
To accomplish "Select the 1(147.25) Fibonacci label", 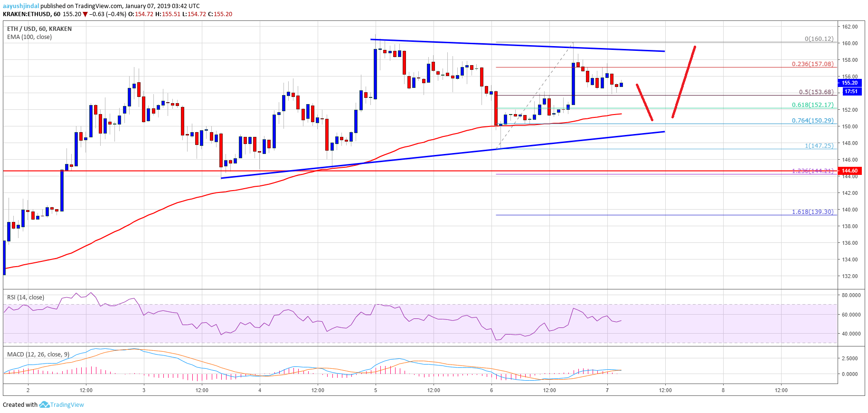I will coord(819,146).
